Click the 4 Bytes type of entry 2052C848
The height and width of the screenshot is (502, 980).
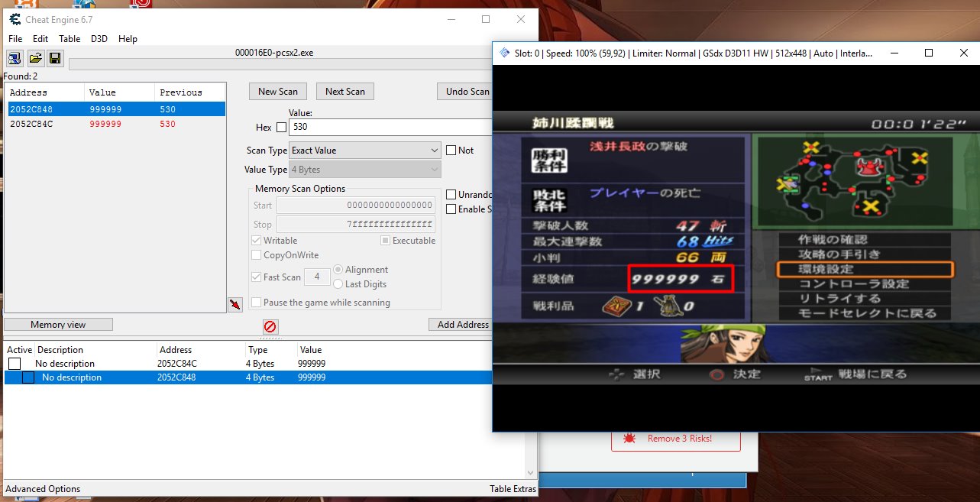pyautogui.click(x=260, y=377)
